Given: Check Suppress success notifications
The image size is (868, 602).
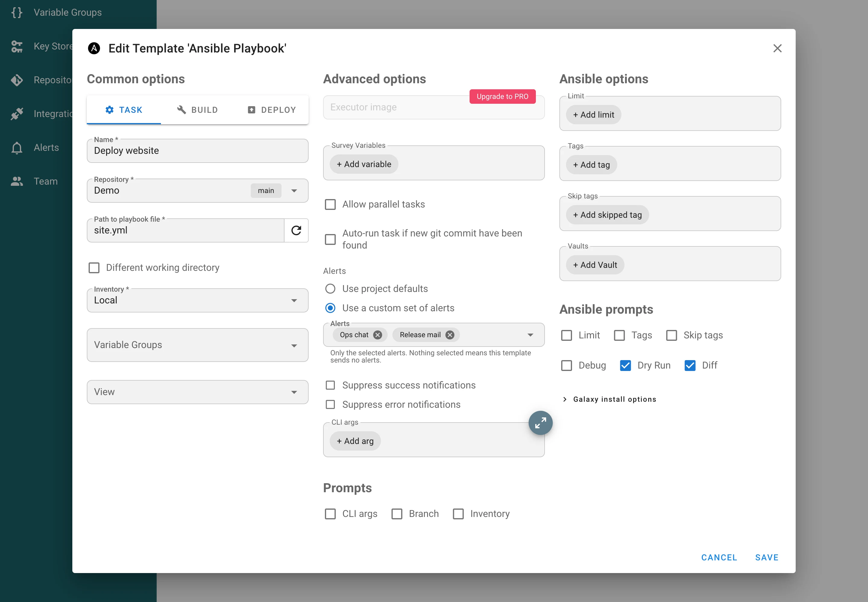Looking at the screenshot, I should (x=330, y=385).
